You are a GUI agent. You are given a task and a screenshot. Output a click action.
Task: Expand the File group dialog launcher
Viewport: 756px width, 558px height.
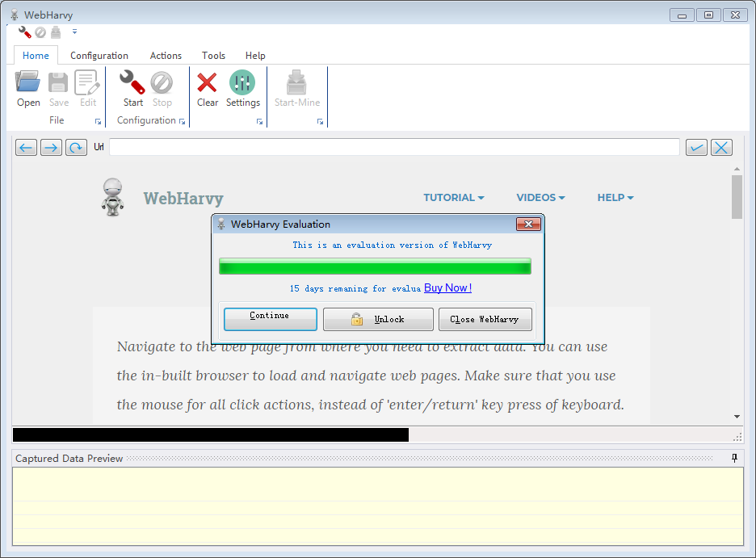click(98, 122)
